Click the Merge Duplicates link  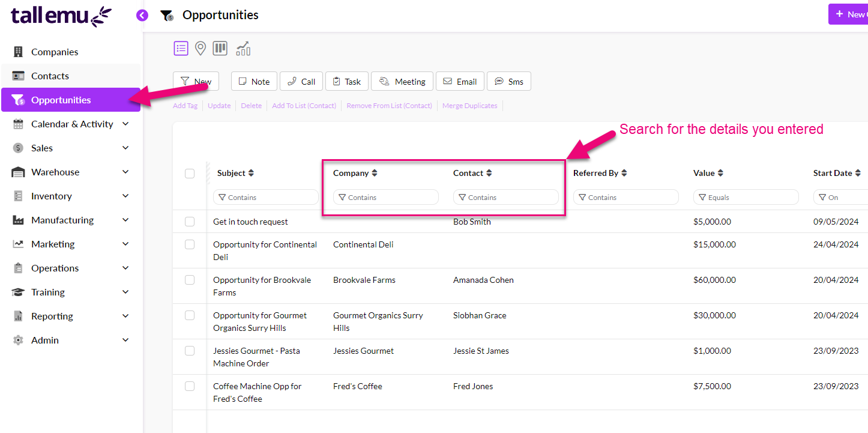tap(469, 106)
